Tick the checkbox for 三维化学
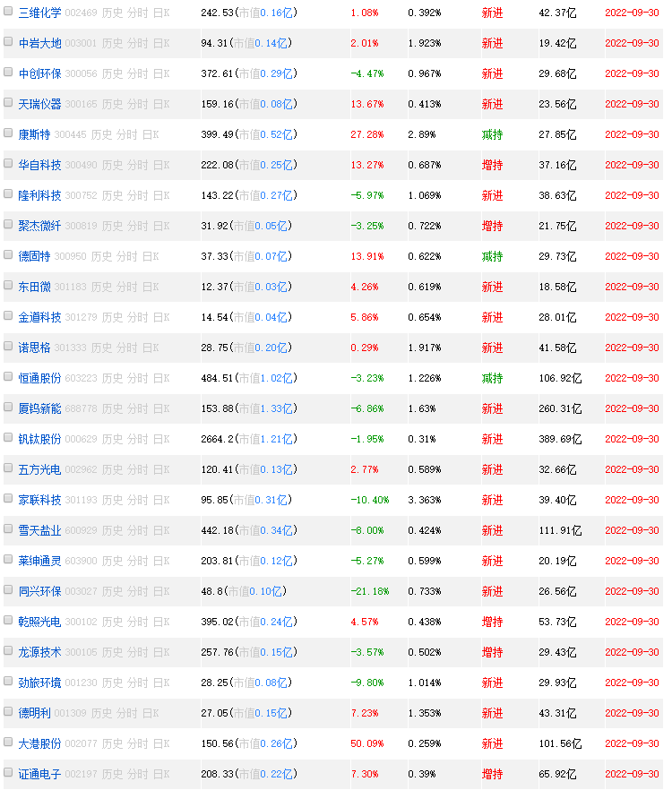This screenshot has height=790, width=672. tap(8, 11)
